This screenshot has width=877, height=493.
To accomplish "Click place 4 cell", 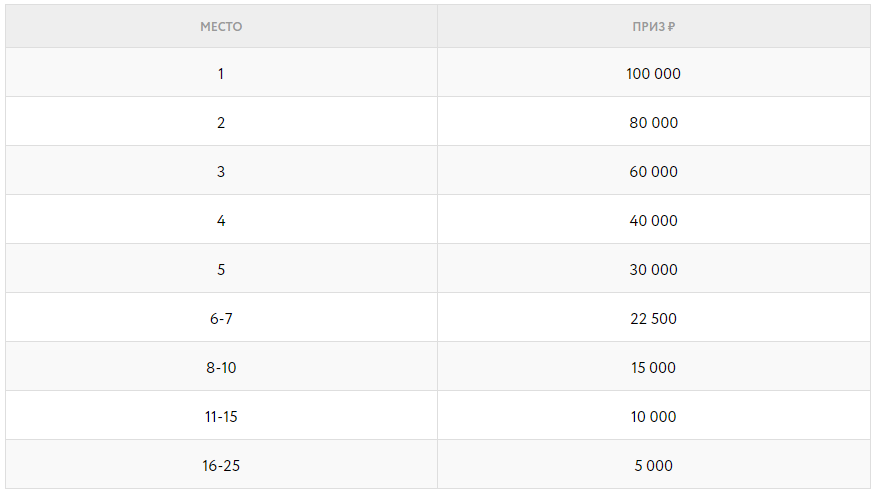I will 221,221.
